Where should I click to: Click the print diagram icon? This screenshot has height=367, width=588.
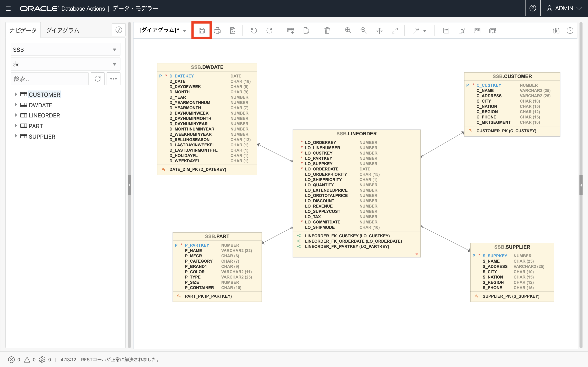(217, 31)
